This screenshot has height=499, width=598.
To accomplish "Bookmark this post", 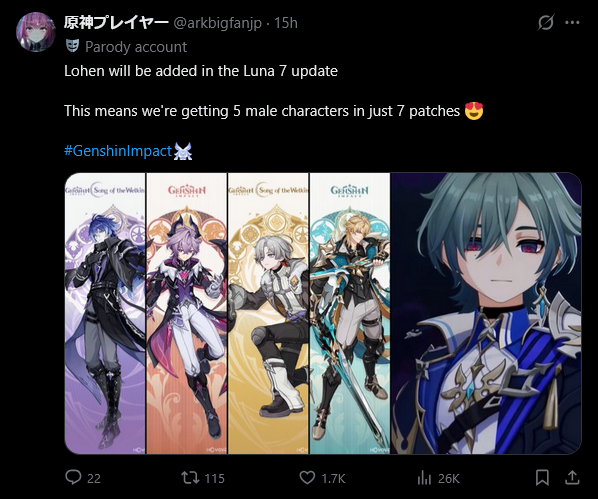I will coord(542,478).
